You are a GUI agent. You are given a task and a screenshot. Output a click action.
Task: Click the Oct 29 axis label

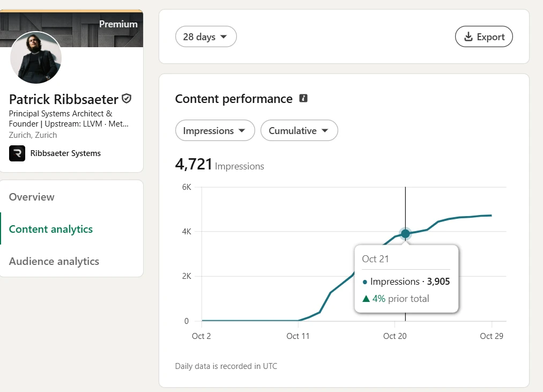(x=492, y=336)
